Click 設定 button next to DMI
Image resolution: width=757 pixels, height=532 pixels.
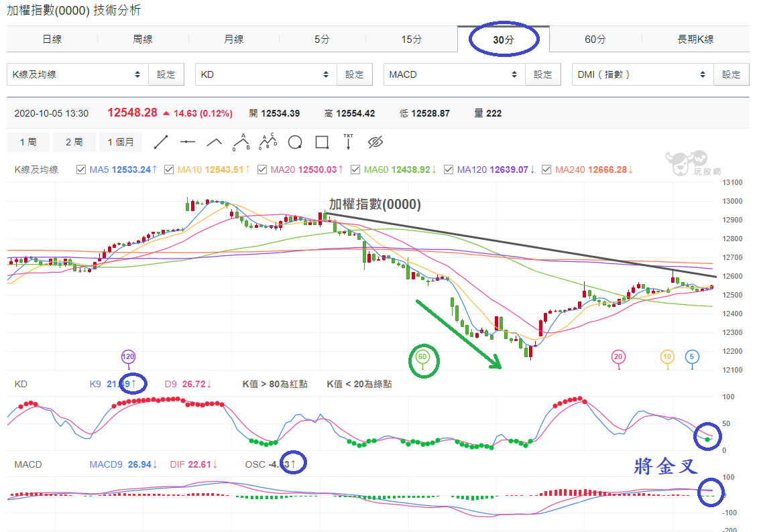(731, 74)
